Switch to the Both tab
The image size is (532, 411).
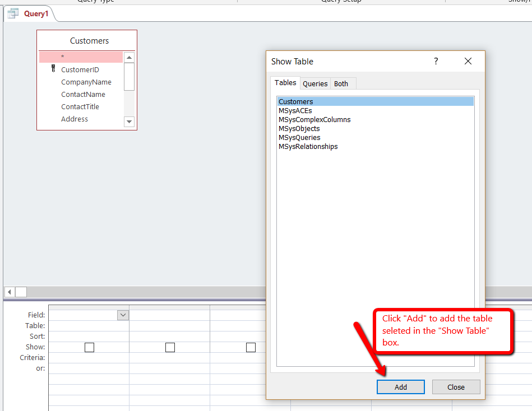pyautogui.click(x=341, y=83)
